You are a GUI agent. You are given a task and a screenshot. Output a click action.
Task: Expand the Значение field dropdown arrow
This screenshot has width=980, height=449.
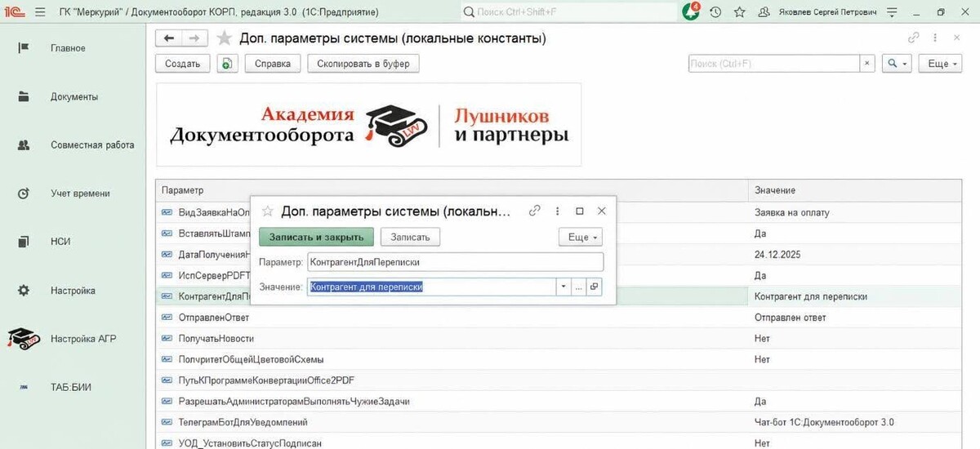(x=563, y=287)
